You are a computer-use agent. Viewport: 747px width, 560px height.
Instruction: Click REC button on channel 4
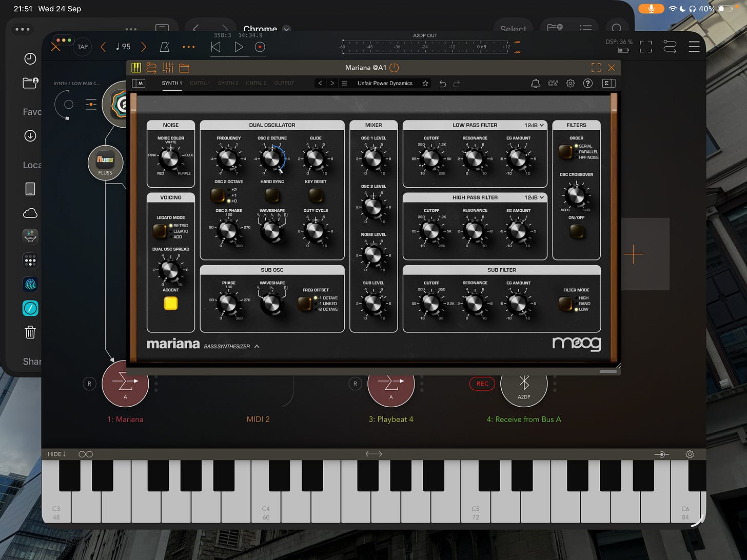coord(482,384)
